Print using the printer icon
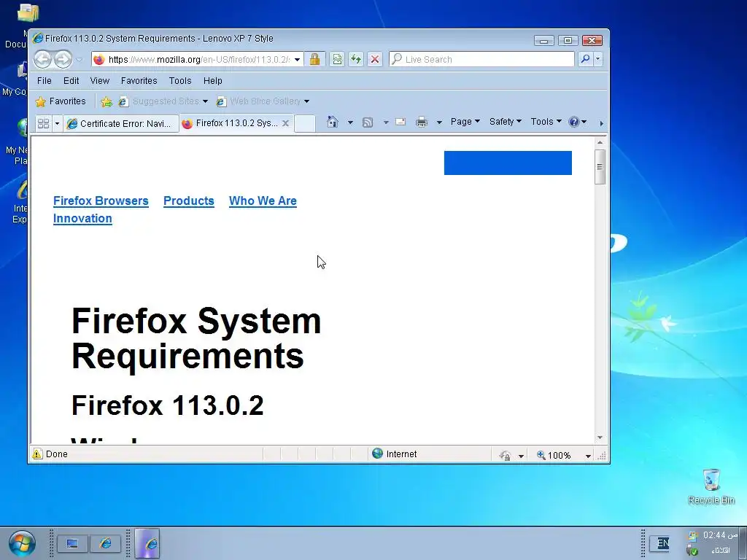This screenshot has height=560, width=747. tap(422, 122)
